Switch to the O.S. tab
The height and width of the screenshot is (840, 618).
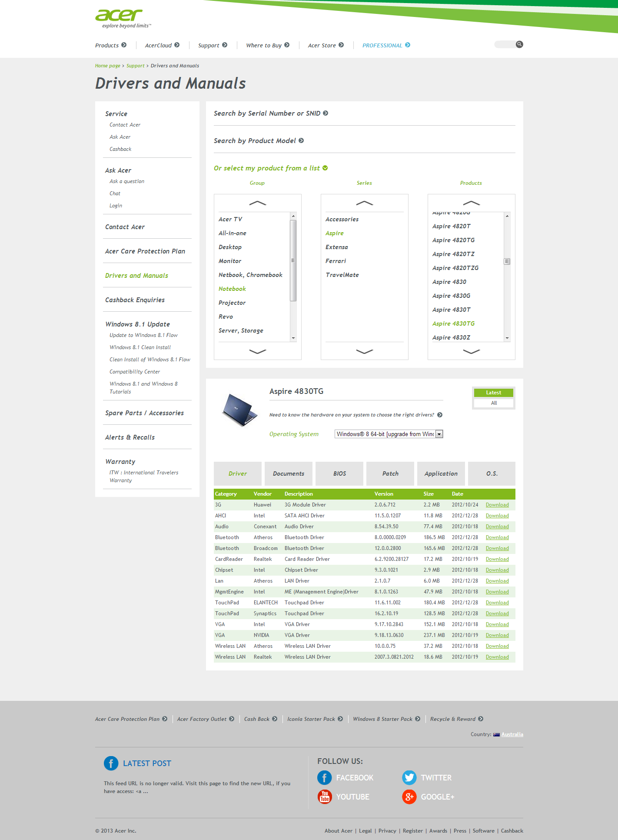492,473
